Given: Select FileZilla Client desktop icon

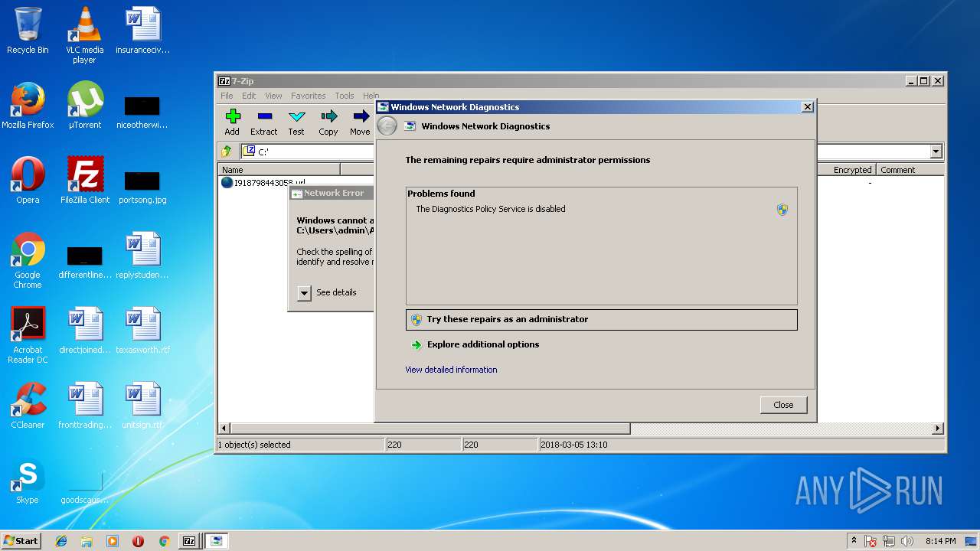Looking at the screenshot, I should 85,181.
